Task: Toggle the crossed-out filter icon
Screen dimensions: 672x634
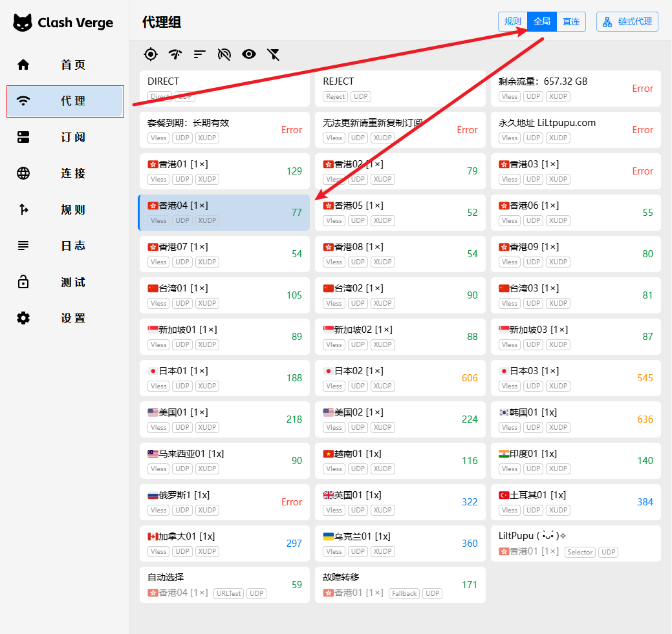Action: tap(274, 54)
